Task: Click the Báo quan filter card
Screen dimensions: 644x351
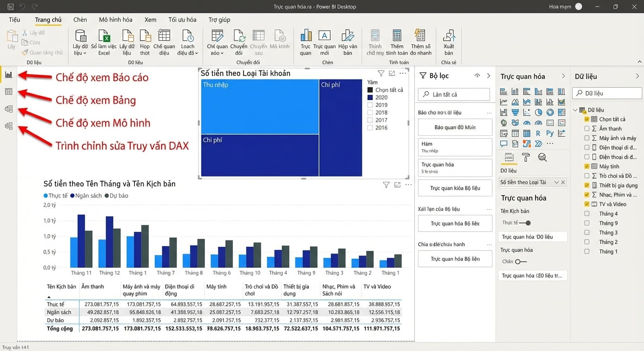Action: pos(455,127)
